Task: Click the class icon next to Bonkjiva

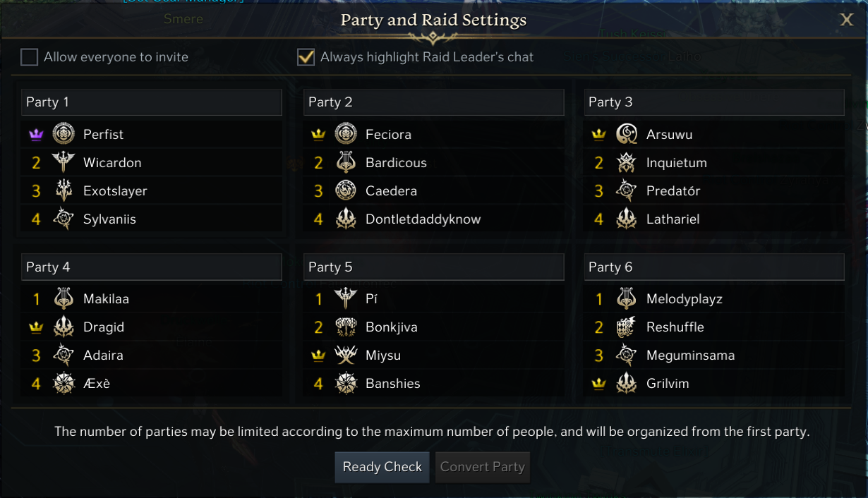Action: (x=346, y=327)
